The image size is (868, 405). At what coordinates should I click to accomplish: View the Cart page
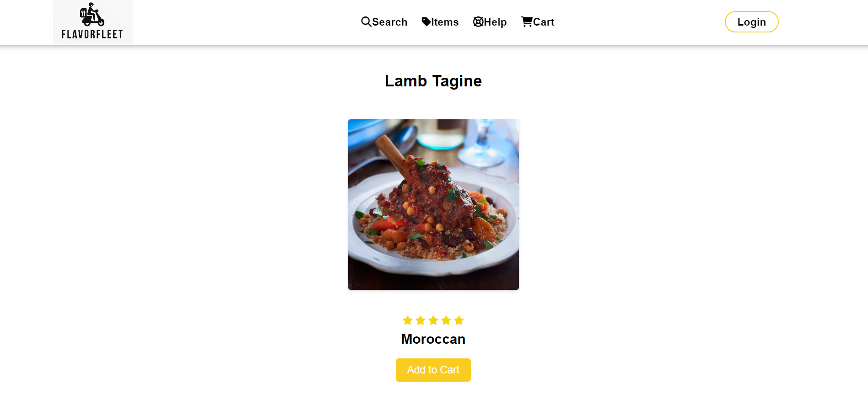[x=544, y=22]
